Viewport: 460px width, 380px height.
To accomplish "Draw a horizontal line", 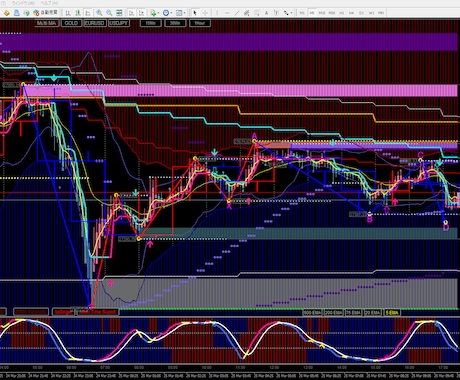I will click(x=227, y=13).
